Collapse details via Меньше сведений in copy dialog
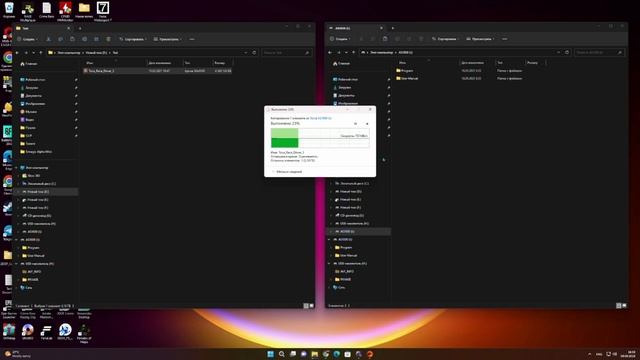The width and height of the screenshot is (640, 360). click(x=287, y=172)
